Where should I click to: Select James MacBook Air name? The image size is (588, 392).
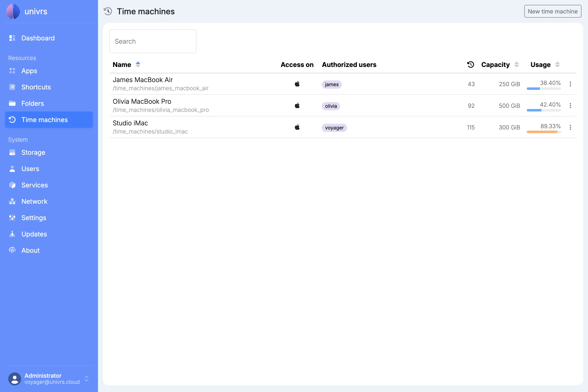[x=143, y=80]
